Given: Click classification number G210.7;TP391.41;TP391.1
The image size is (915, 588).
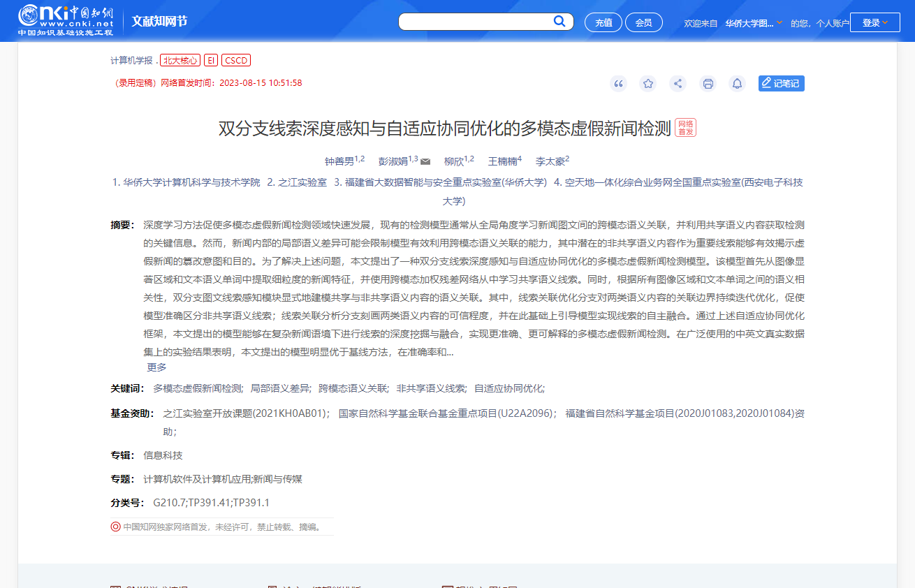Looking at the screenshot, I should pos(211,503).
